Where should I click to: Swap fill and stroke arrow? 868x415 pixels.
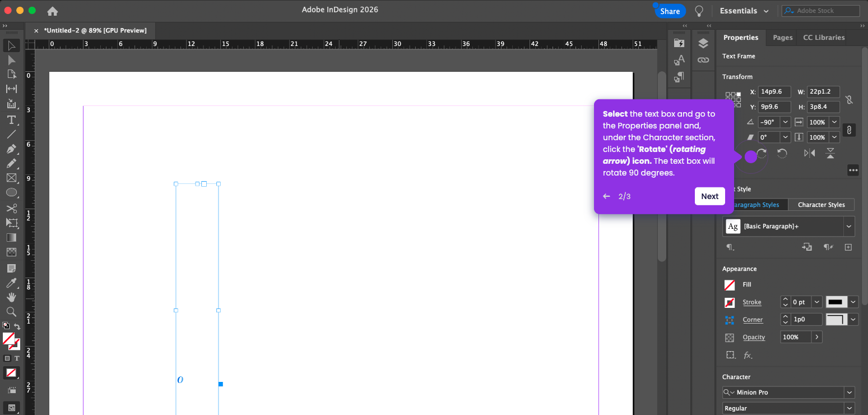click(x=17, y=326)
